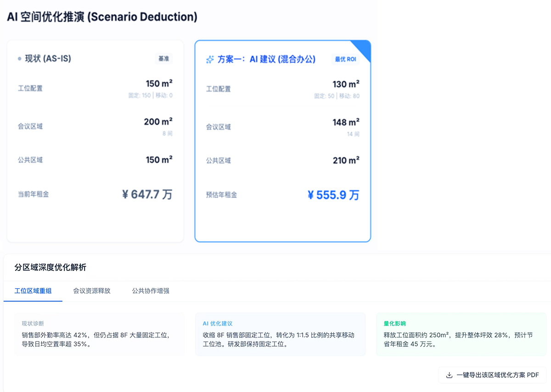Click the gray dot before 现状 (AS-IS)
Viewport: 551px width, 392px height.
coord(19,59)
